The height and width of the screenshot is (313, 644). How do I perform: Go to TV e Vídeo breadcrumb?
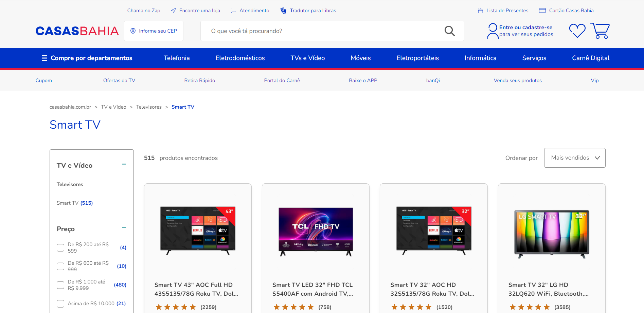point(114,107)
